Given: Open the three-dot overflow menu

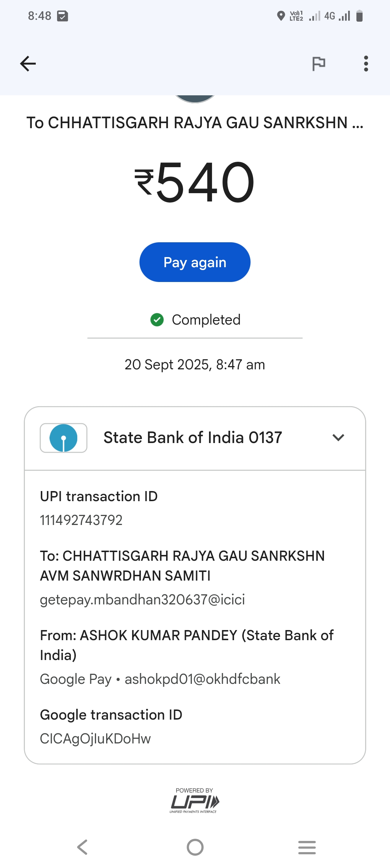Looking at the screenshot, I should tap(366, 64).
